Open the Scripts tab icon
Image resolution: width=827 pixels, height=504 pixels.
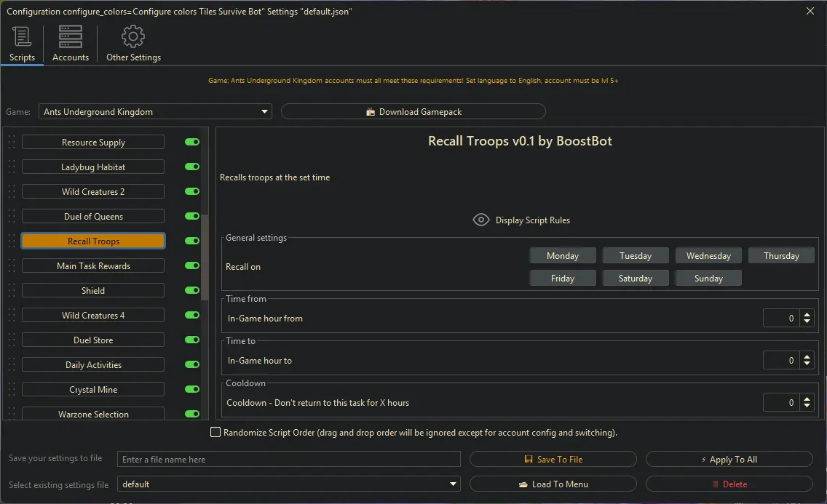(22, 36)
